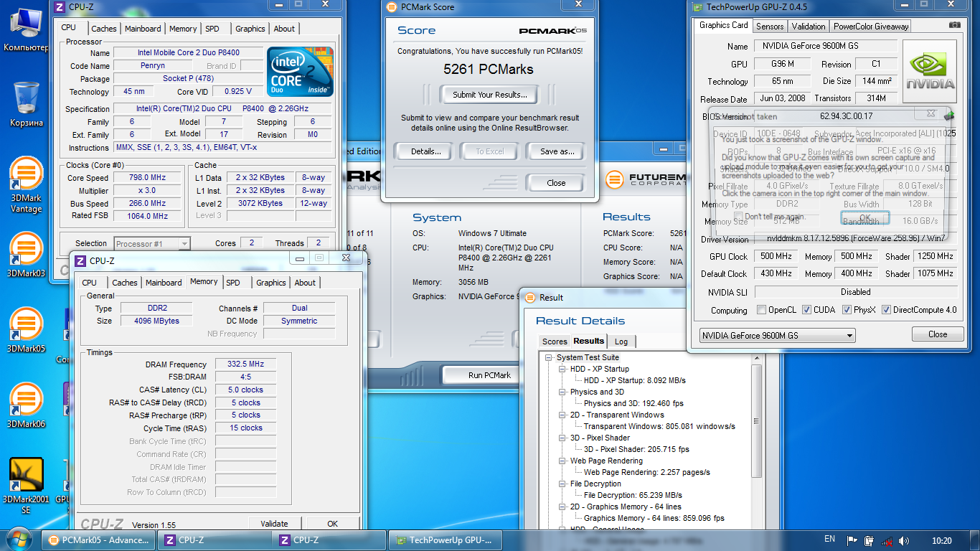
Task: Open the Processor #1 selection dropdown
Action: [152, 244]
